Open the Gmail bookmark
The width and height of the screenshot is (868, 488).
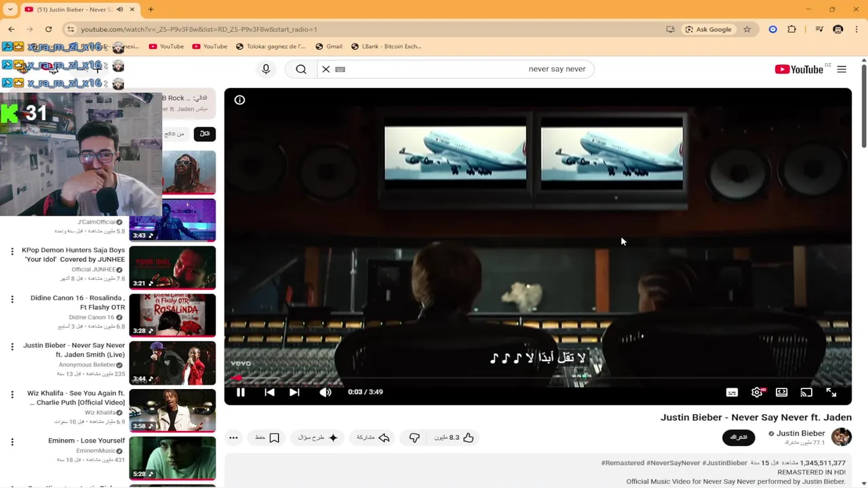pos(329,47)
